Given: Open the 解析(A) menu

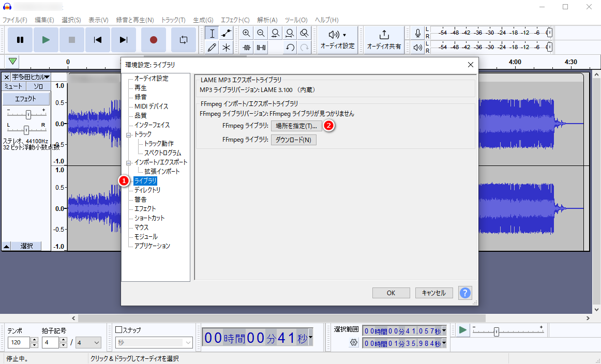Looking at the screenshot, I should click(x=267, y=20).
